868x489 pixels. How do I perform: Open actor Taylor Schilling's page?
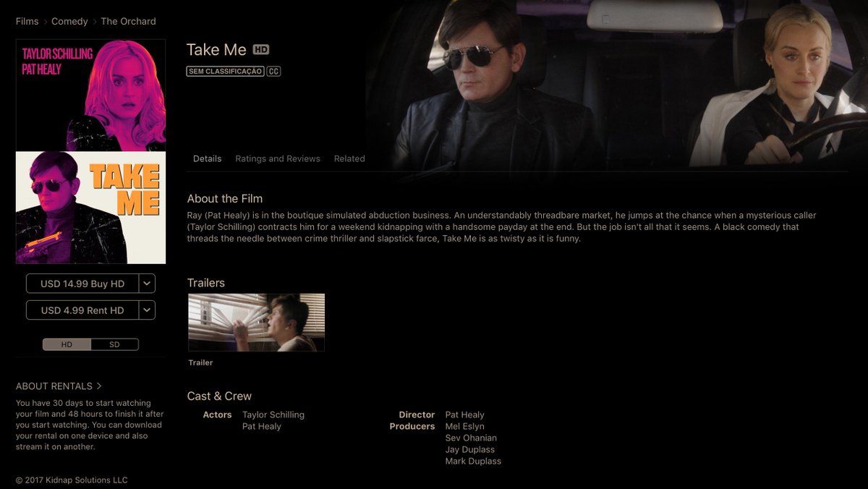(273, 414)
